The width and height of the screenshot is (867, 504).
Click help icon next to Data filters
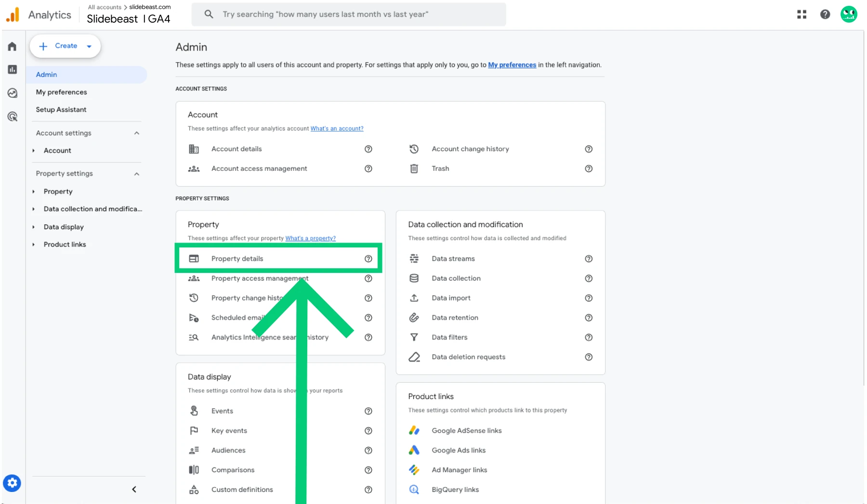[589, 337]
